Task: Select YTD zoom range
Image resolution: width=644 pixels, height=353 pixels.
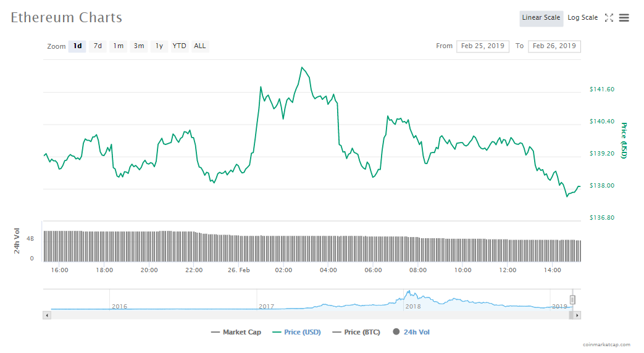Action: pos(180,46)
